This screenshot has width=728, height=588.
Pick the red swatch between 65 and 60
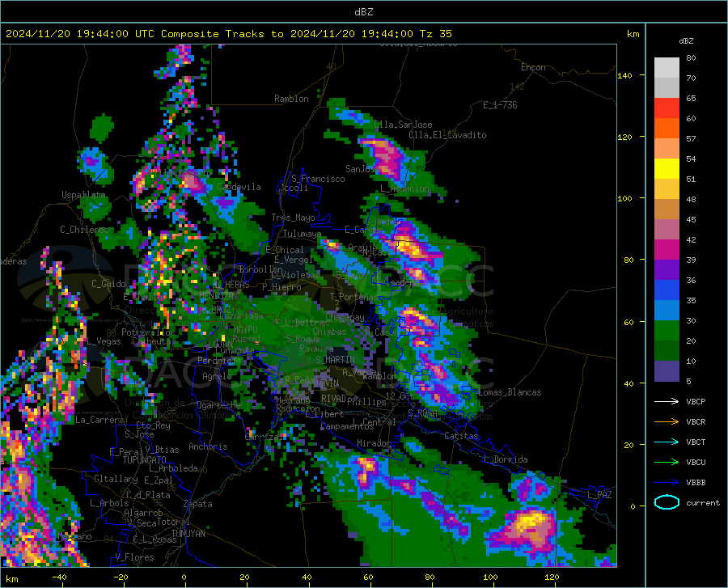pos(667,108)
